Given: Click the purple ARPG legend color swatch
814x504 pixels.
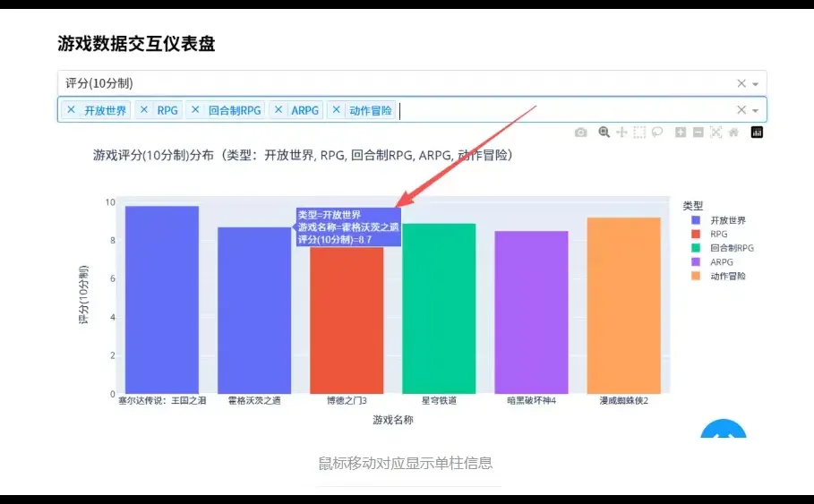Looking at the screenshot, I should pyautogui.click(x=696, y=262).
